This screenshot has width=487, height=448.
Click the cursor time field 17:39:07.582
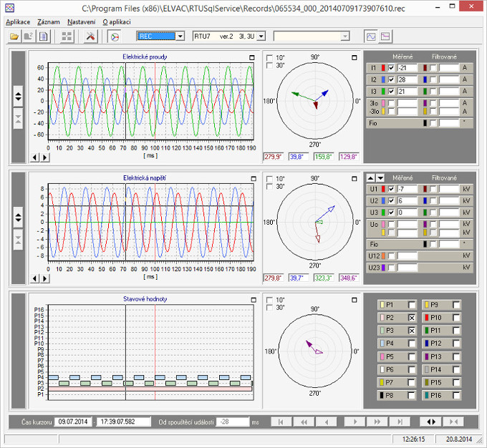pos(123,422)
